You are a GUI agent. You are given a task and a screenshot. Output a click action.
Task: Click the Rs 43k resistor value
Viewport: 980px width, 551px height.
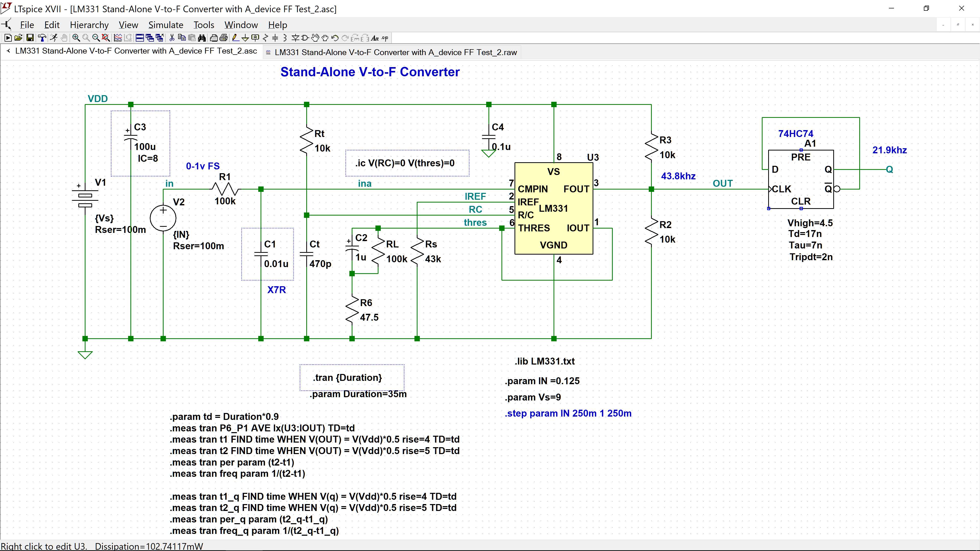tap(433, 259)
